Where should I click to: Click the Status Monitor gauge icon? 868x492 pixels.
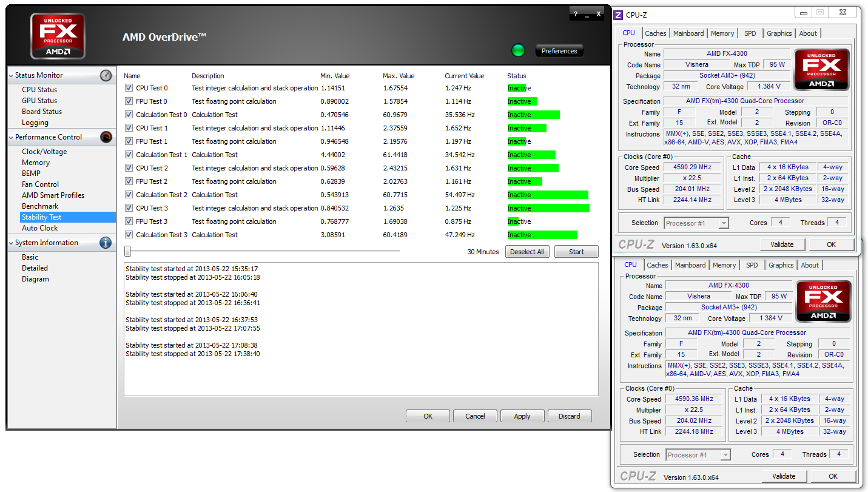(106, 75)
